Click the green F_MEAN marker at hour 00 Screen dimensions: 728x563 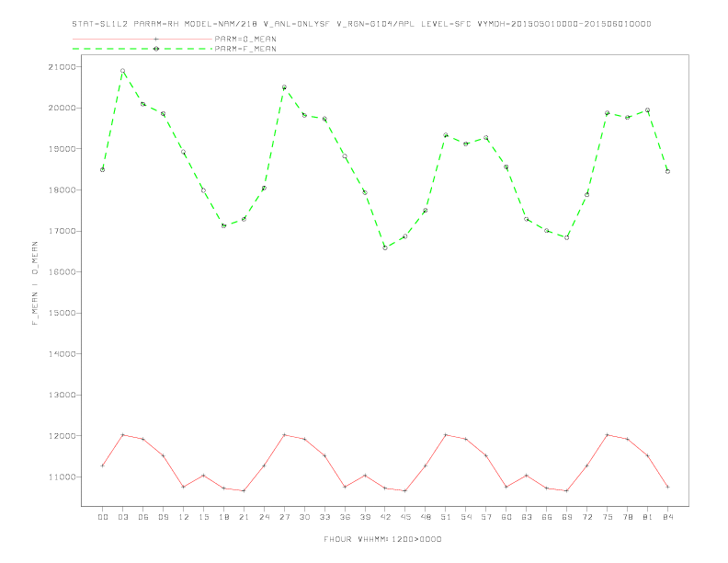(x=103, y=169)
